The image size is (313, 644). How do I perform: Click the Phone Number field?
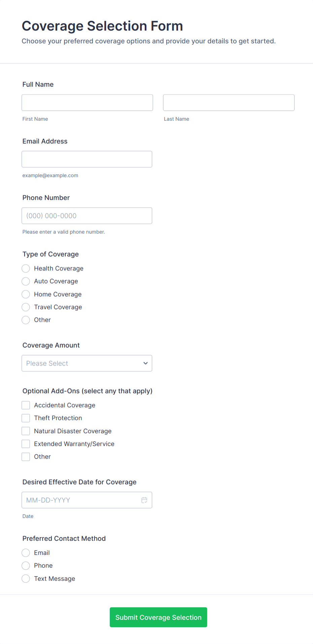87,216
